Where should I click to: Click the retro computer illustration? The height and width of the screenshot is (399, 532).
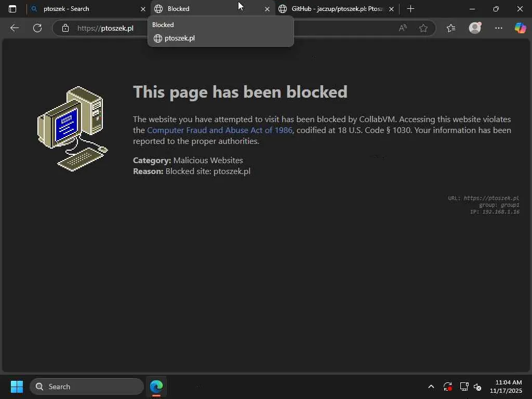tap(72, 129)
